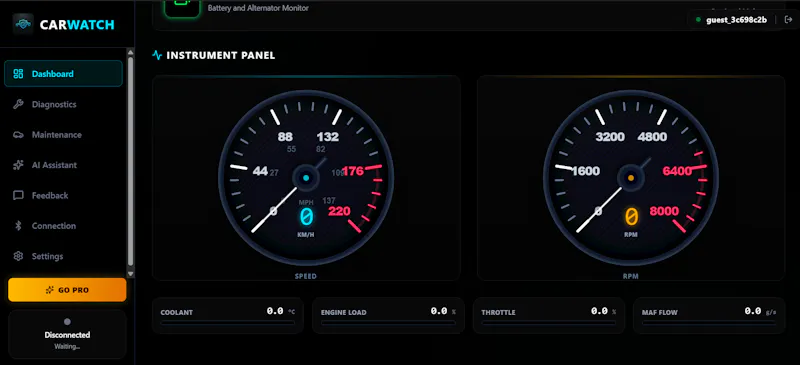Click the Throttle progress bar

click(x=548, y=323)
